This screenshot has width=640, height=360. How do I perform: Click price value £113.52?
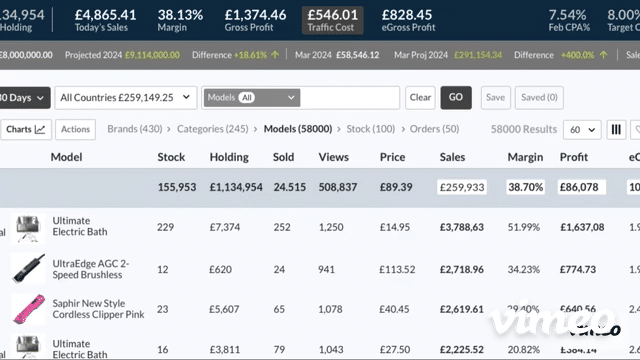coord(397,269)
